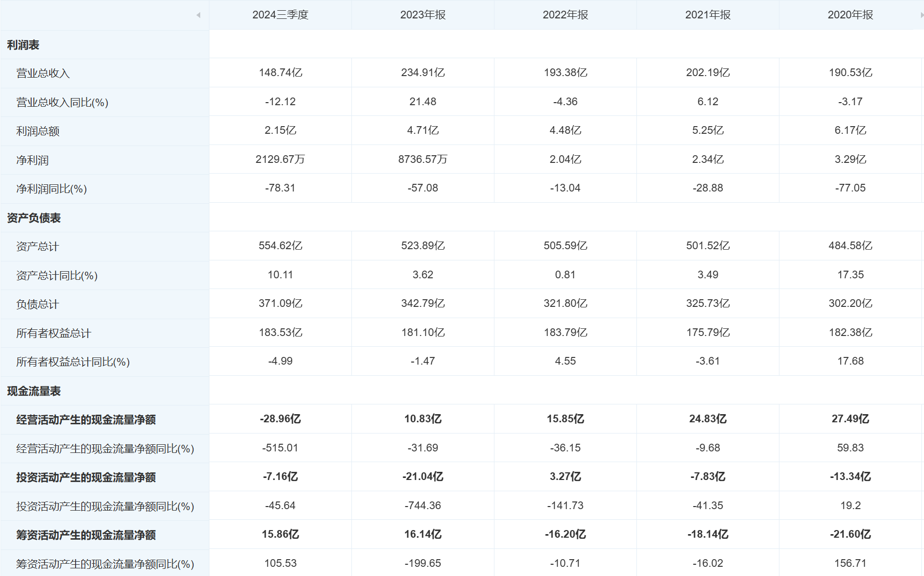Select the 筹资活动产生的现金流量净额 row label
Screen dimensions: 924x576
coord(86,535)
